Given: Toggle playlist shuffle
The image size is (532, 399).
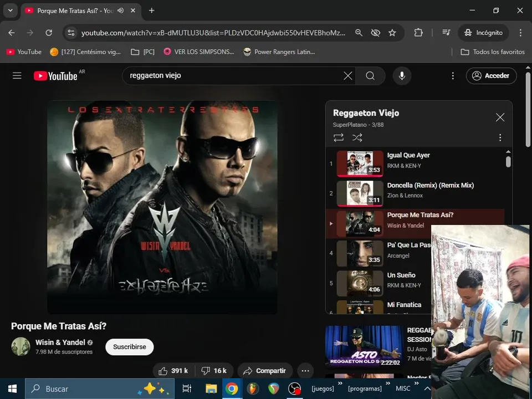Looking at the screenshot, I should point(357,137).
